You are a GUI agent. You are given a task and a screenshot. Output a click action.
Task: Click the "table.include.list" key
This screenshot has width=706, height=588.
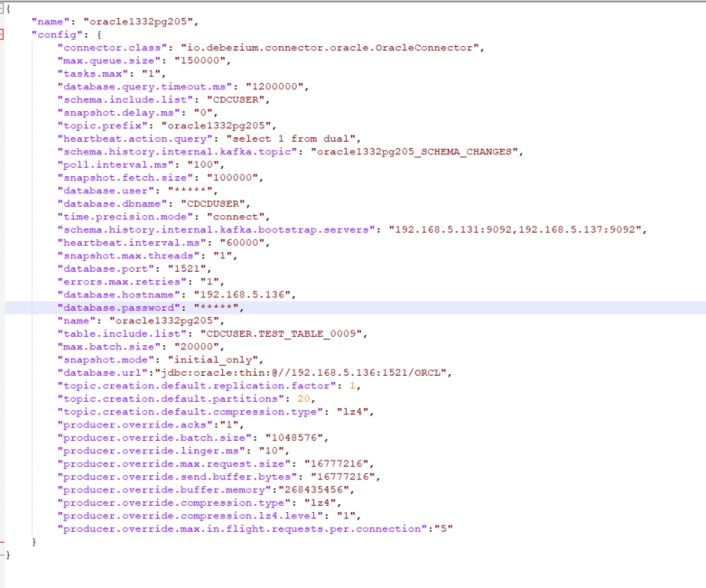(122, 334)
